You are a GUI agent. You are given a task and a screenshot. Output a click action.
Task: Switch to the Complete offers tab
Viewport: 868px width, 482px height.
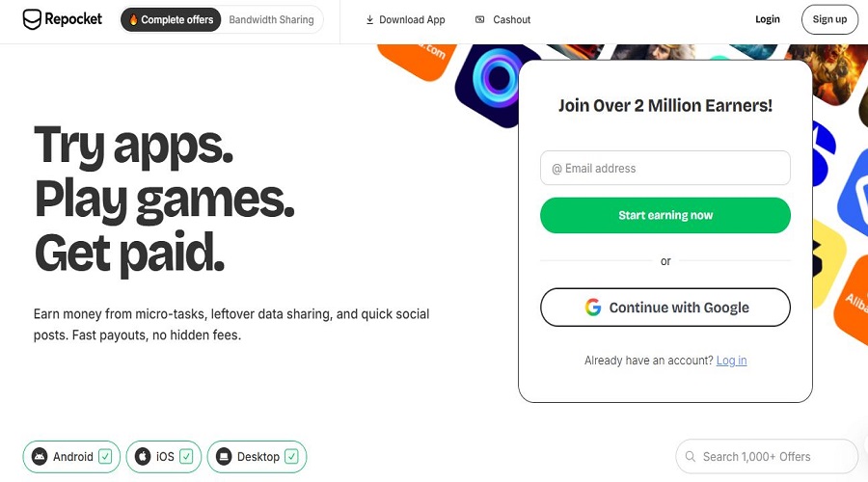[x=171, y=19]
